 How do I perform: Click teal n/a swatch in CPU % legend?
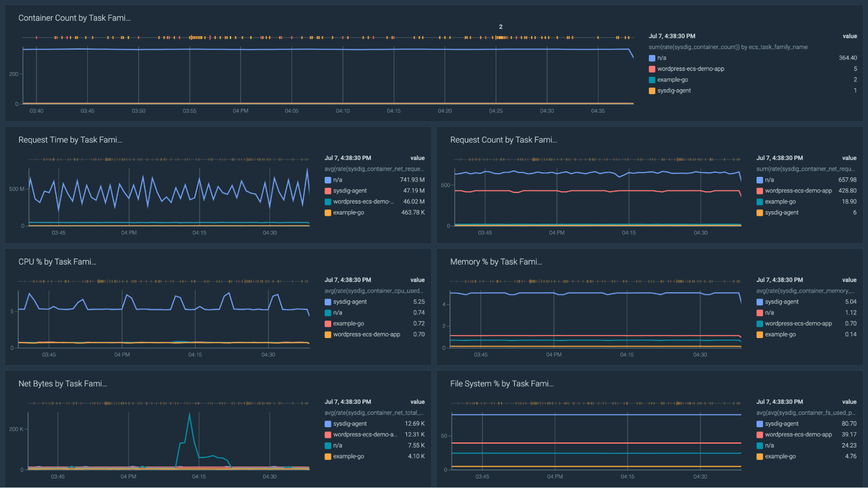coord(328,313)
